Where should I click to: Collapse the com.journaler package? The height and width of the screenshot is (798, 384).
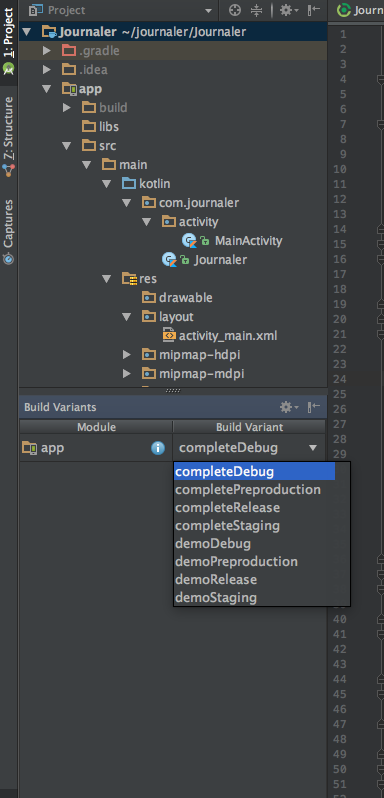127,203
